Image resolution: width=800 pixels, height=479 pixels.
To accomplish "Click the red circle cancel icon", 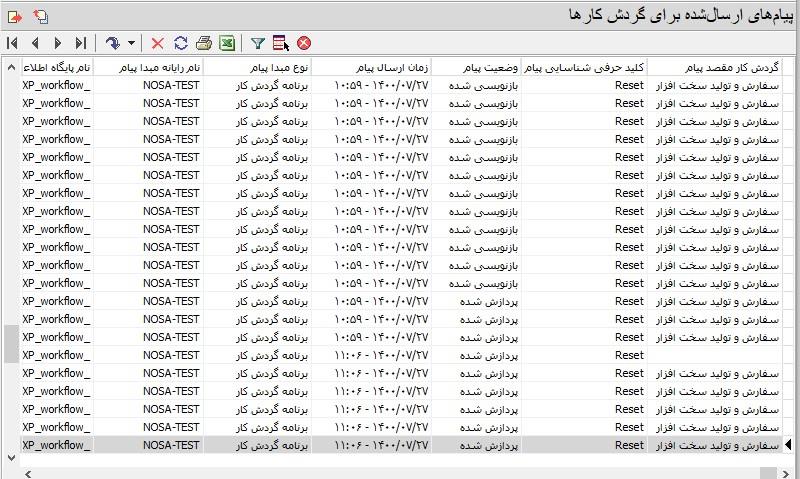I will point(304,43).
